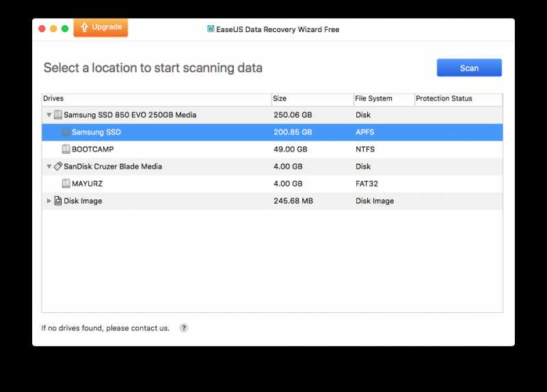Click the 49.00 GB size value

click(x=290, y=149)
